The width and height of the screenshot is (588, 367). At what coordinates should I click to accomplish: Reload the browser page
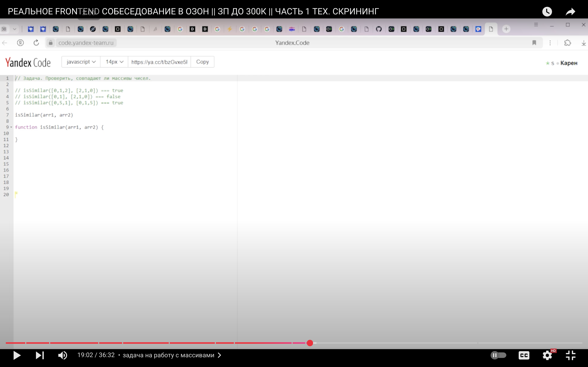(x=36, y=43)
